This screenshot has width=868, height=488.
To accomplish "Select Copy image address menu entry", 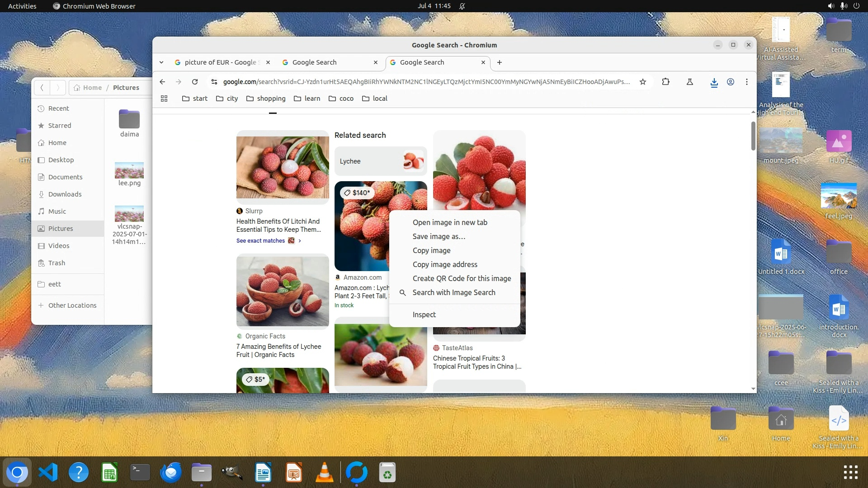I will 444,264.
